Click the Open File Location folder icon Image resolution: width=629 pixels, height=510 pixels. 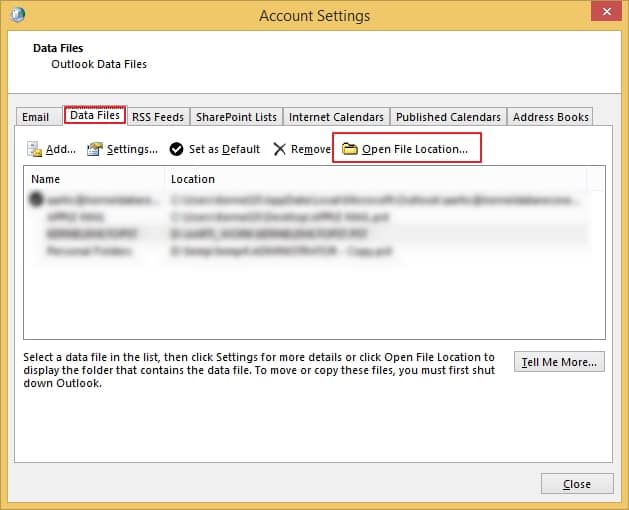click(349, 149)
